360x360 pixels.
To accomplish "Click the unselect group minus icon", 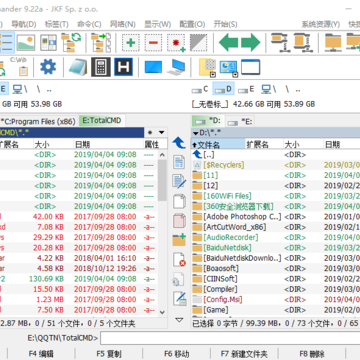I will point(153,42).
